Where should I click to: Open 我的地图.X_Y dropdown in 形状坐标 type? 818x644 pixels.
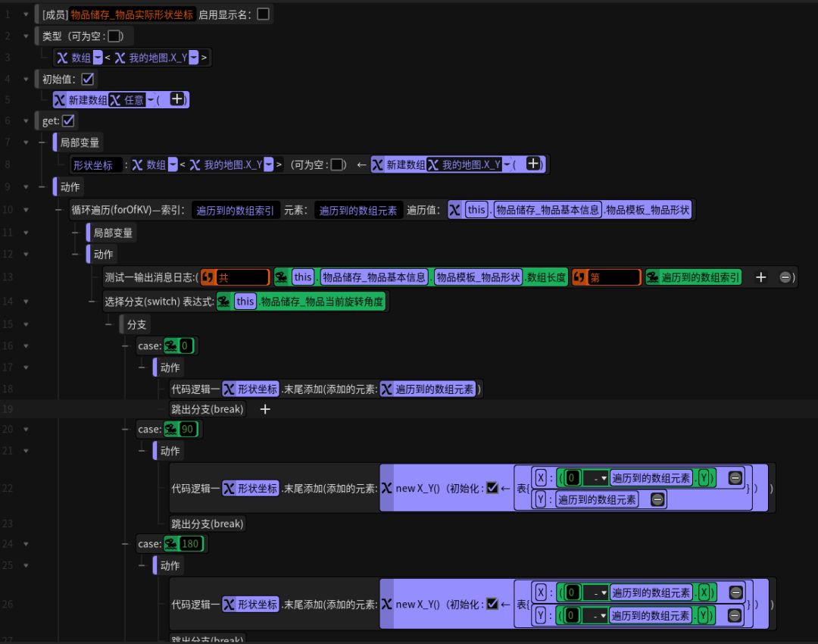(x=269, y=165)
